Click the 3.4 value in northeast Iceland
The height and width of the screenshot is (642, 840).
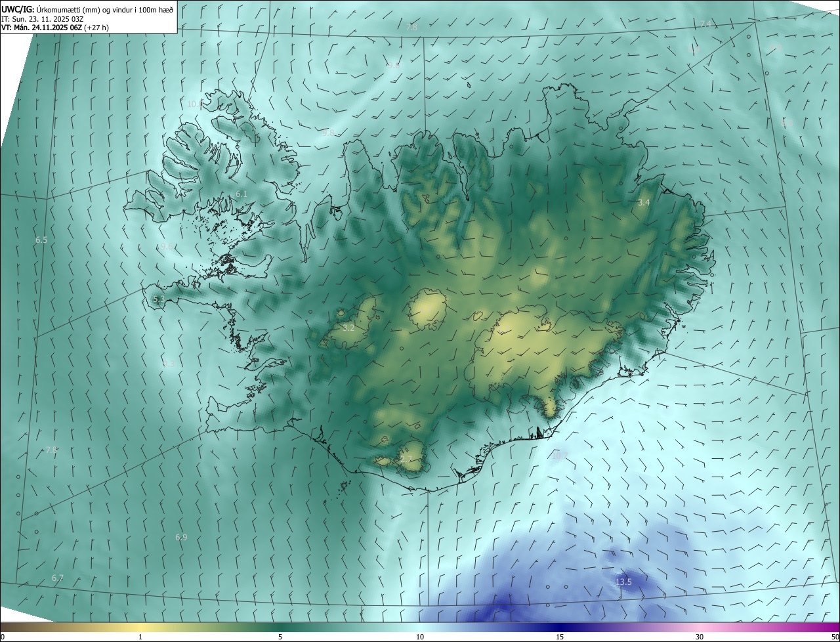[x=644, y=203]
